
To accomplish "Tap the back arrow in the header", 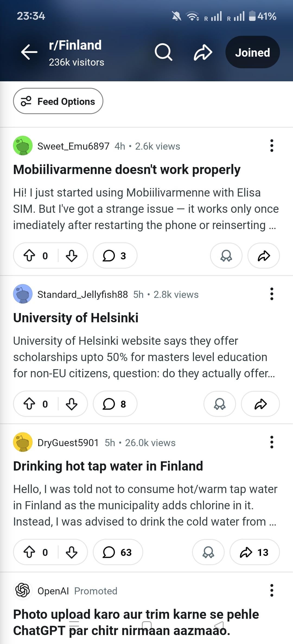I will click(29, 52).
